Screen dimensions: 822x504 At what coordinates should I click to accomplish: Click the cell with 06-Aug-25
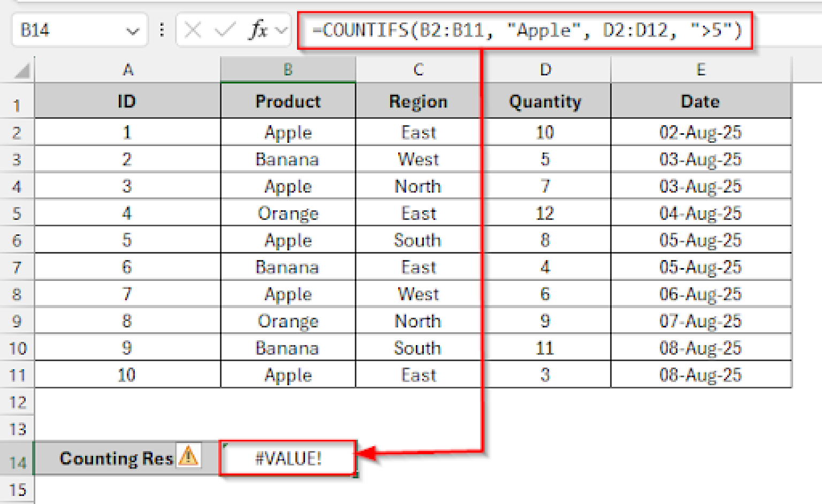click(x=701, y=294)
